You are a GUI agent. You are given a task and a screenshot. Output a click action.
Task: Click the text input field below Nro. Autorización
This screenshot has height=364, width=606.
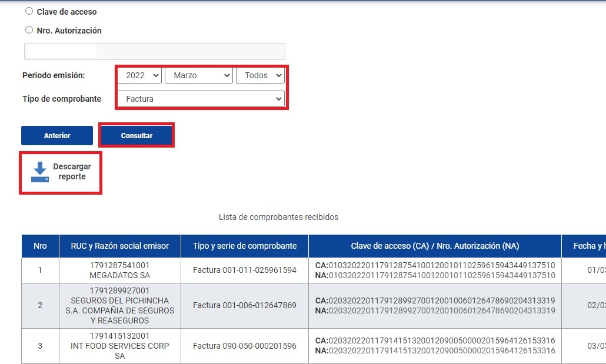point(154,51)
